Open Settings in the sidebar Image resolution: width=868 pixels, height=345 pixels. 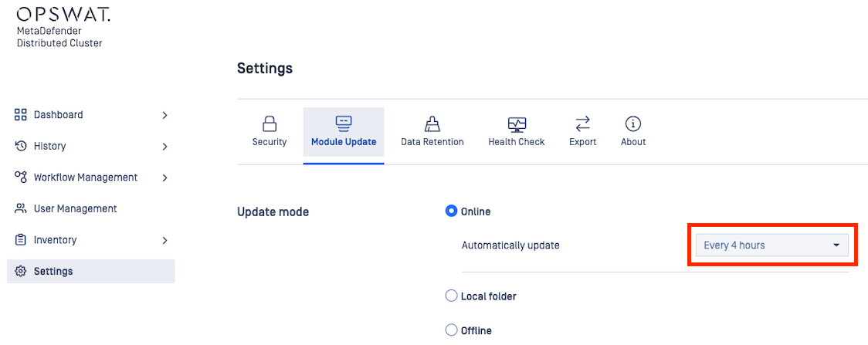tap(53, 271)
